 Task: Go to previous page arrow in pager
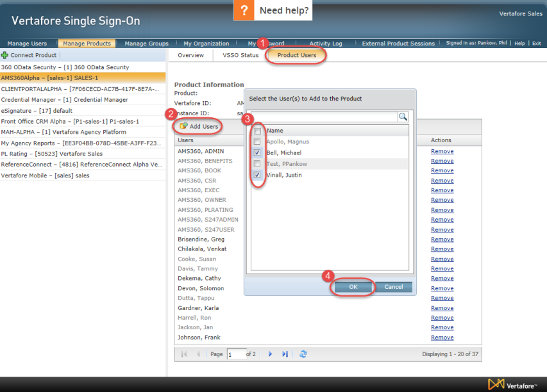[198, 354]
